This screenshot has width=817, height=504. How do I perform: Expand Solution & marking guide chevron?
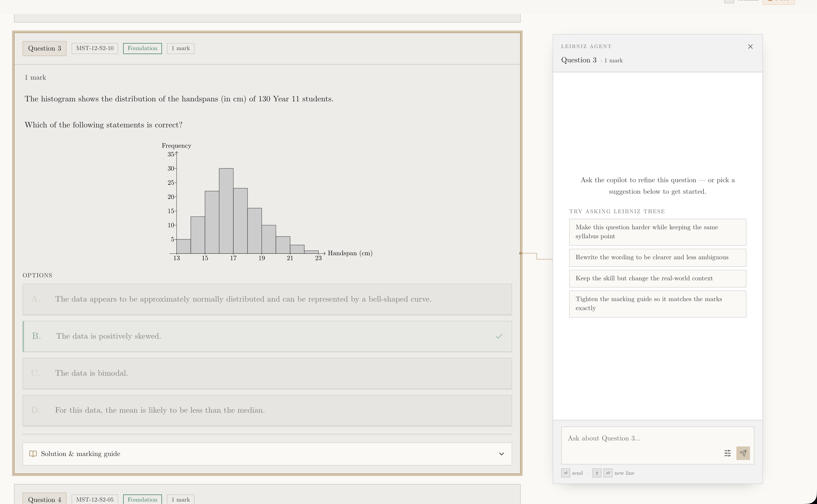click(x=501, y=454)
